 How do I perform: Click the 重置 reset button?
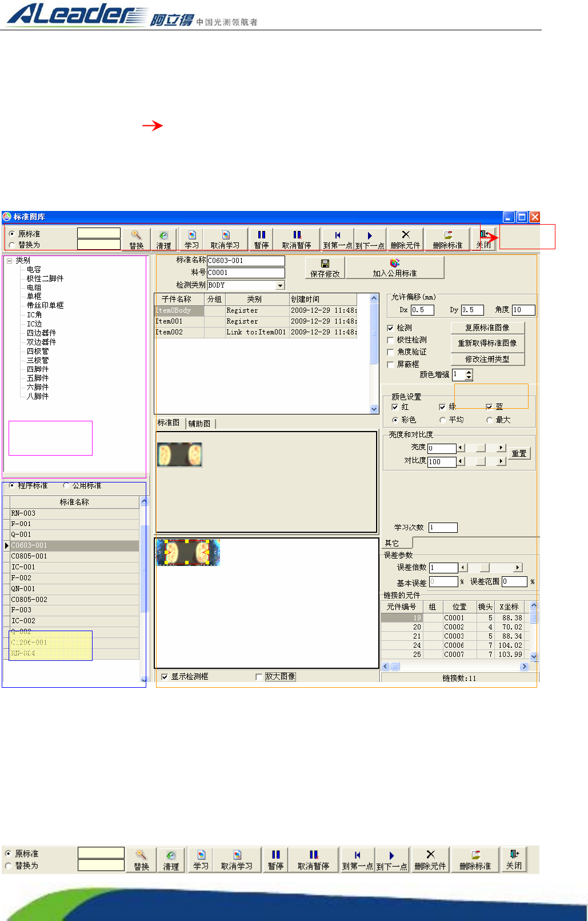(x=519, y=453)
